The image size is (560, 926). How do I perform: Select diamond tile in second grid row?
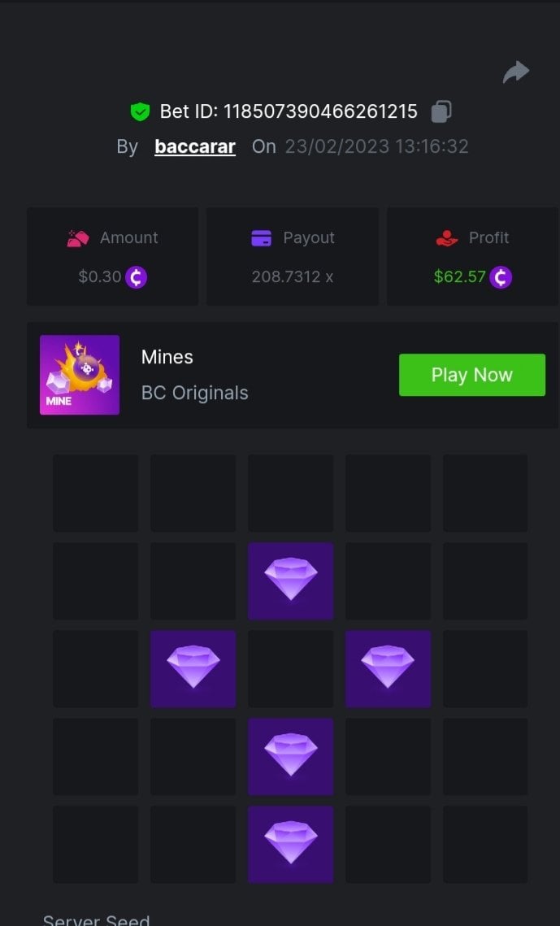[290, 581]
